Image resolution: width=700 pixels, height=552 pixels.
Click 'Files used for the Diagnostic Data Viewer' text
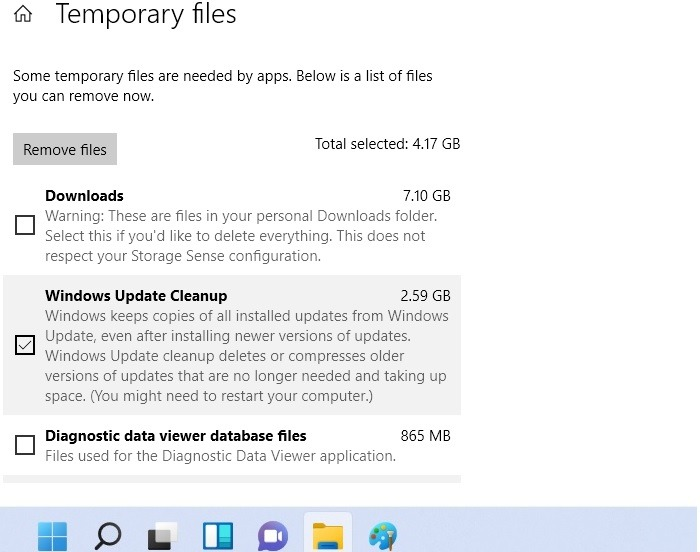pyautogui.click(x=221, y=456)
